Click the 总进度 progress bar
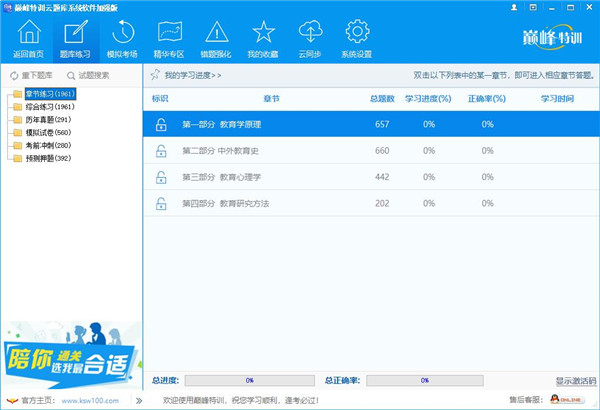Image resolution: width=600 pixels, height=410 pixels. click(248, 381)
